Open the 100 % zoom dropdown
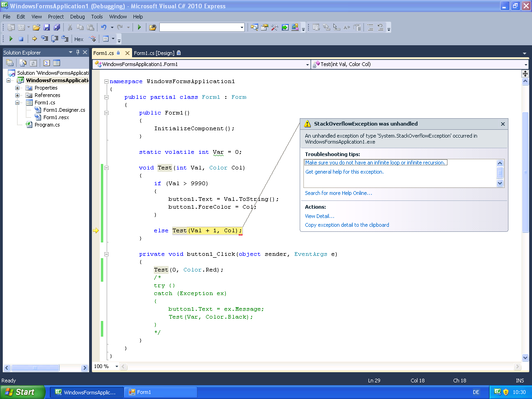 [117, 366]
